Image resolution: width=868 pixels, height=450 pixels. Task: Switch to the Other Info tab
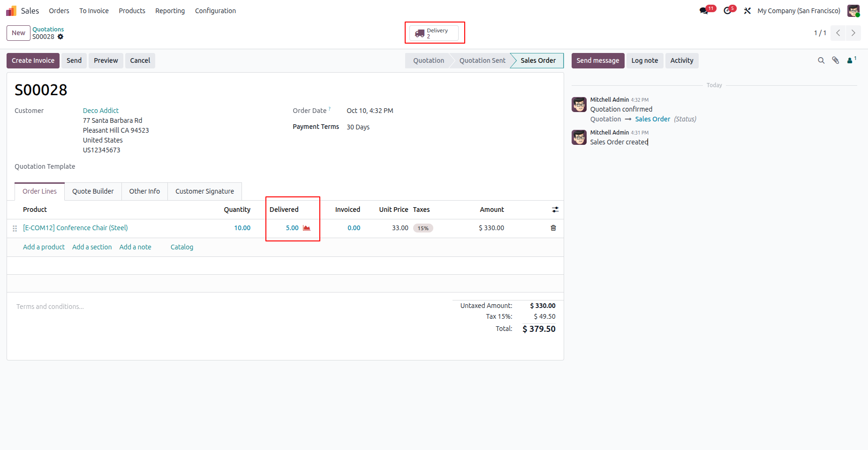click(144, 191)
